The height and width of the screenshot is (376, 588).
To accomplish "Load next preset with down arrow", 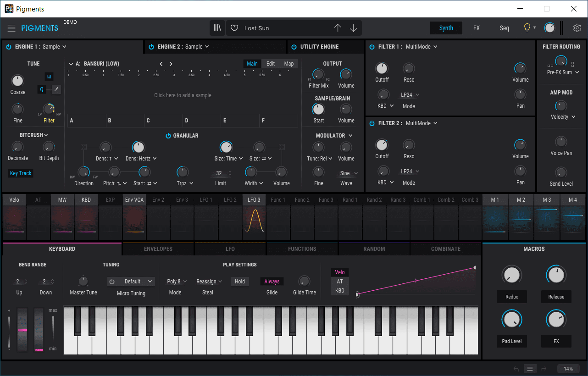I will (353, 28).
